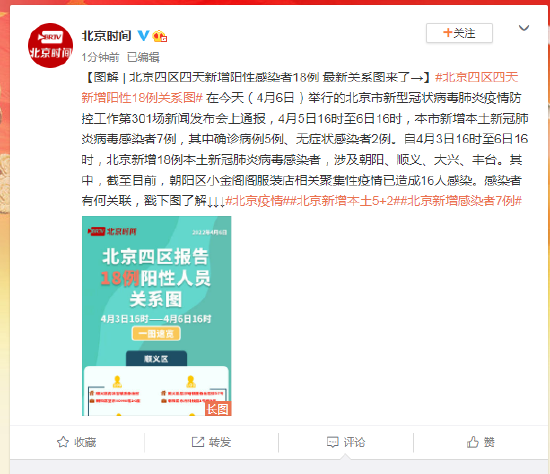Click the blue V verification badge
This screenshot has width=550, height=474.
pyautogui.click(x=143, y=35)
